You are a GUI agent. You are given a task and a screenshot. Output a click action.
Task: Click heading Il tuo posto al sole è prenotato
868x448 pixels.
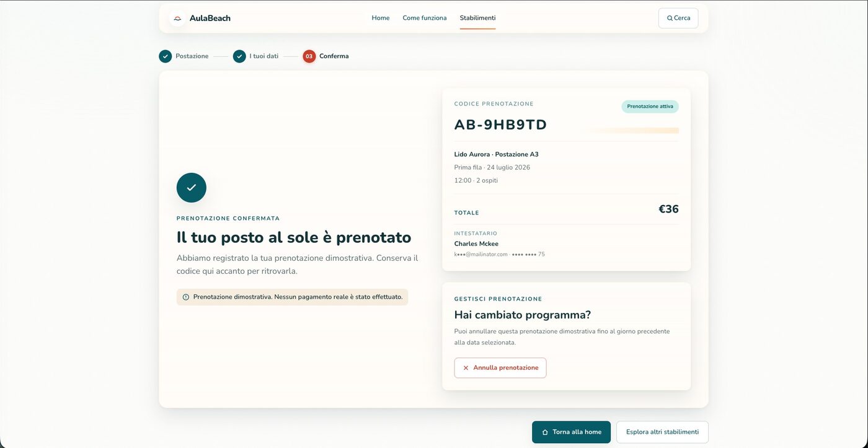pyautogui.click(x=294, y=237)
